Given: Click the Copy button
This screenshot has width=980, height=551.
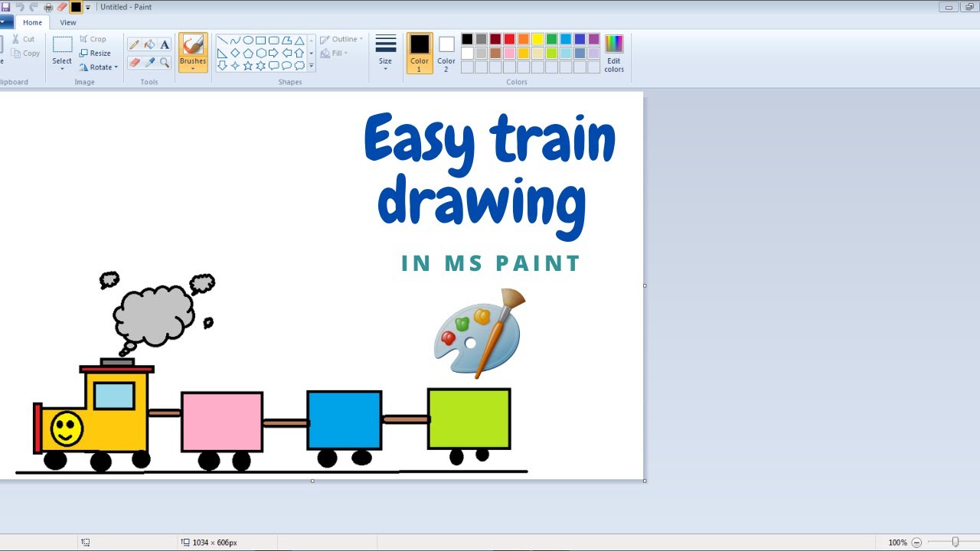Looking at the screenshot, I should [x=25, y=54].
